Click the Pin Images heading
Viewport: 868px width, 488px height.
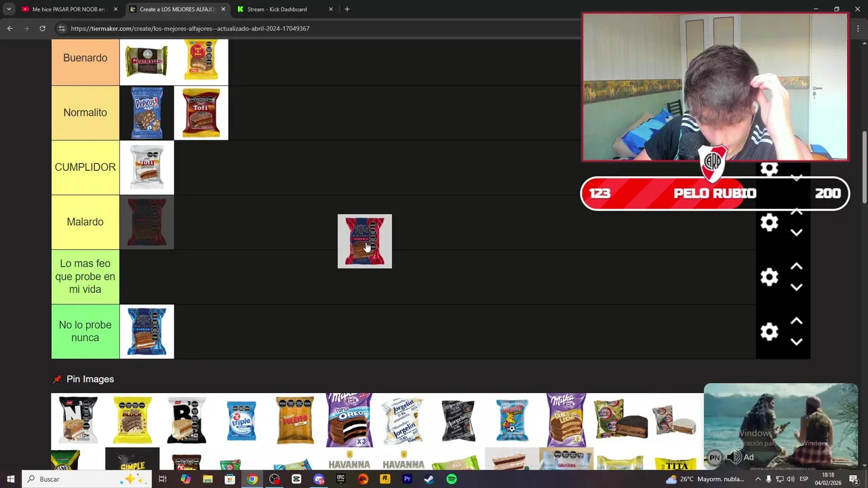[x=90, y=380]
